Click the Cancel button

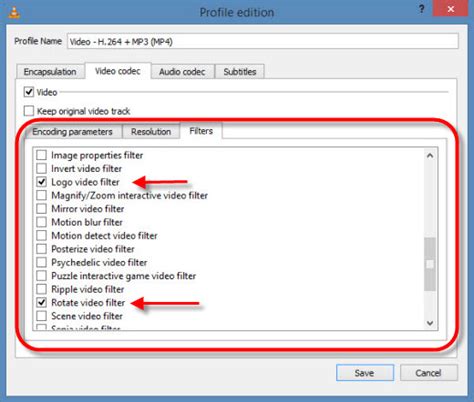[428, 373]
